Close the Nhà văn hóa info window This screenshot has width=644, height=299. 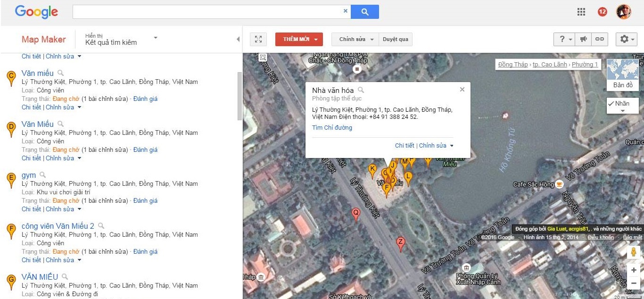click(x=462, y=89)
